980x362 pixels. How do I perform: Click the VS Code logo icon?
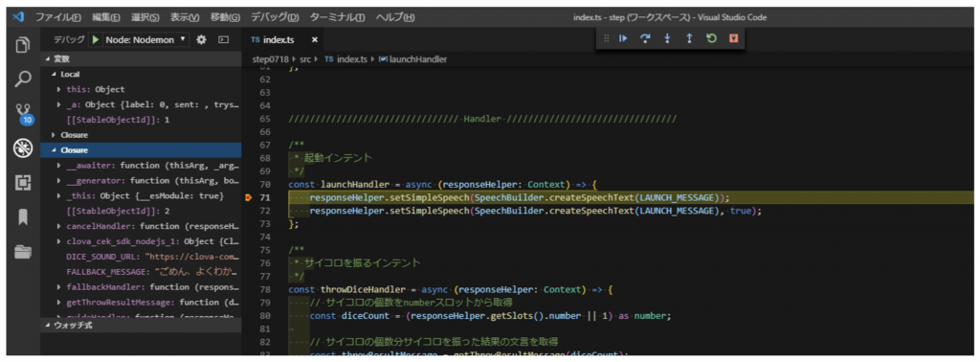pos(18,17)
